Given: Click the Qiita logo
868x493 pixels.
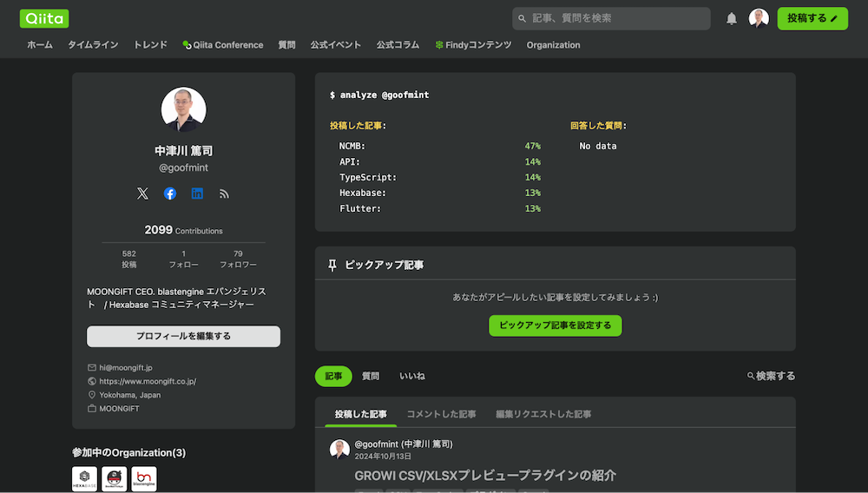Looking at the screenshot, I should click(44, 18).
